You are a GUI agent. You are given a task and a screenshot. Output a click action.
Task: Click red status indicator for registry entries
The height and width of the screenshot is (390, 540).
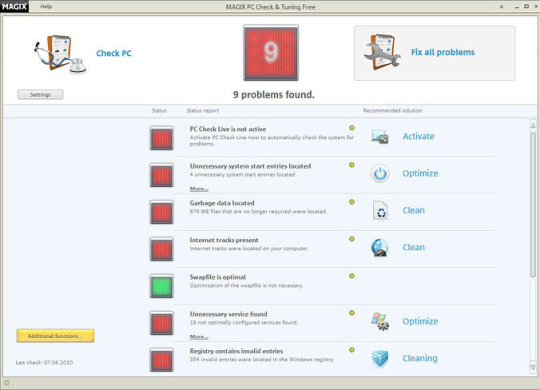162,360
